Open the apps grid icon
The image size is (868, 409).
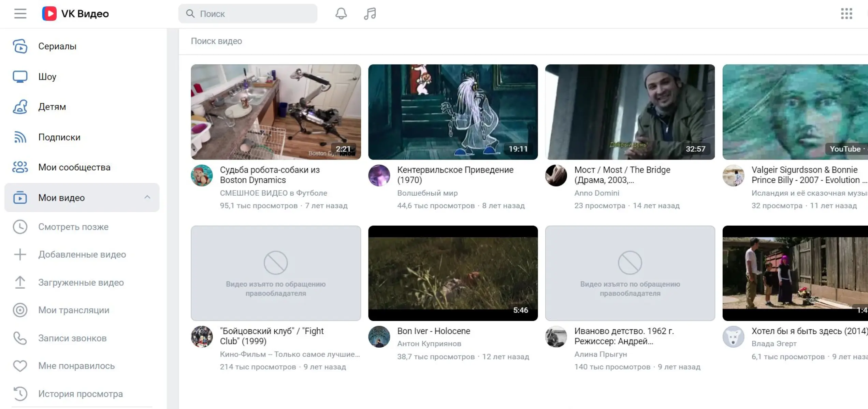tap(847, 14)
